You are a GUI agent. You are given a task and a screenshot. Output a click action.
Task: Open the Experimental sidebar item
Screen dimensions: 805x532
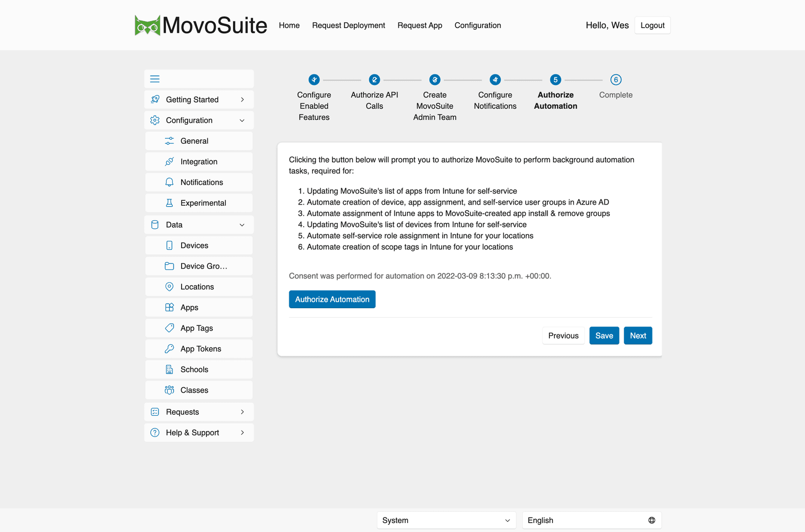(x=199, y=203)
